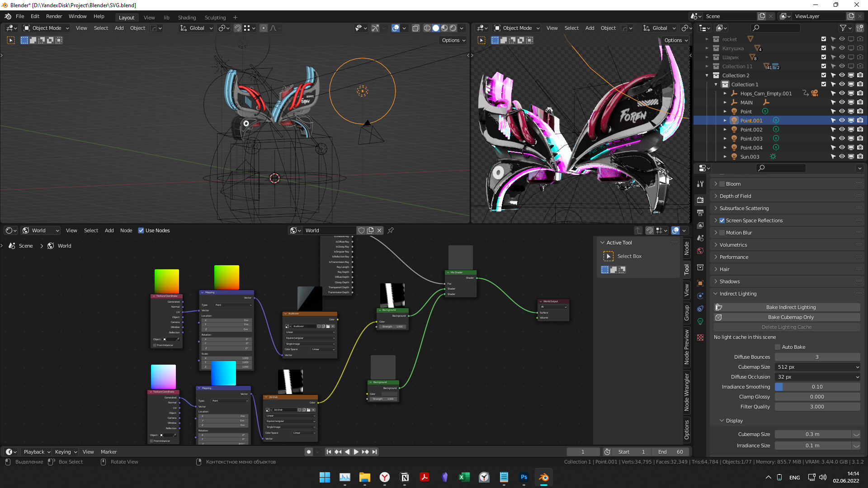Open the Output properties printer icon

click(700, 212)
